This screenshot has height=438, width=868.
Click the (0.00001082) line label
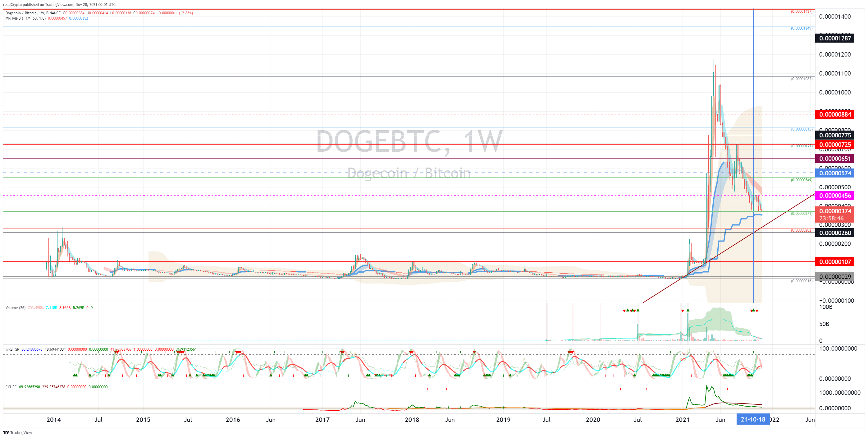coord(802,79)
